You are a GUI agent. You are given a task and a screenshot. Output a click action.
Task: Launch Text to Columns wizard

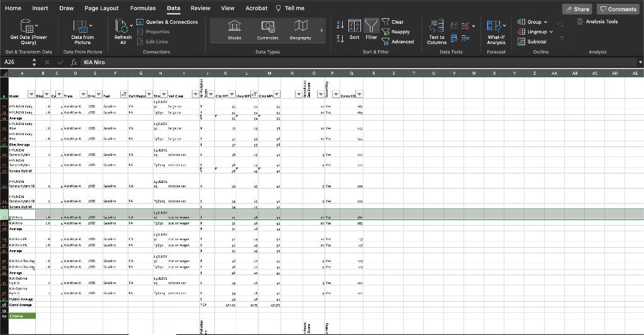tap(436, 32)
